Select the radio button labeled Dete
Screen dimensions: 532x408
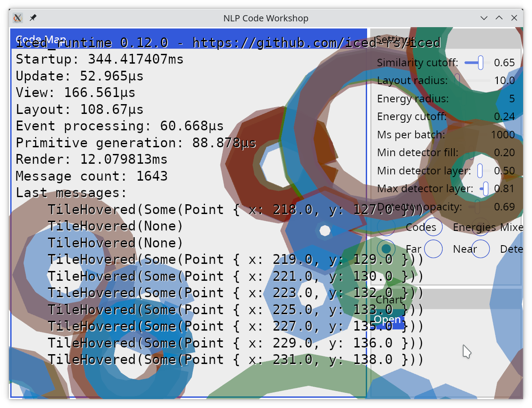point(480,249)
